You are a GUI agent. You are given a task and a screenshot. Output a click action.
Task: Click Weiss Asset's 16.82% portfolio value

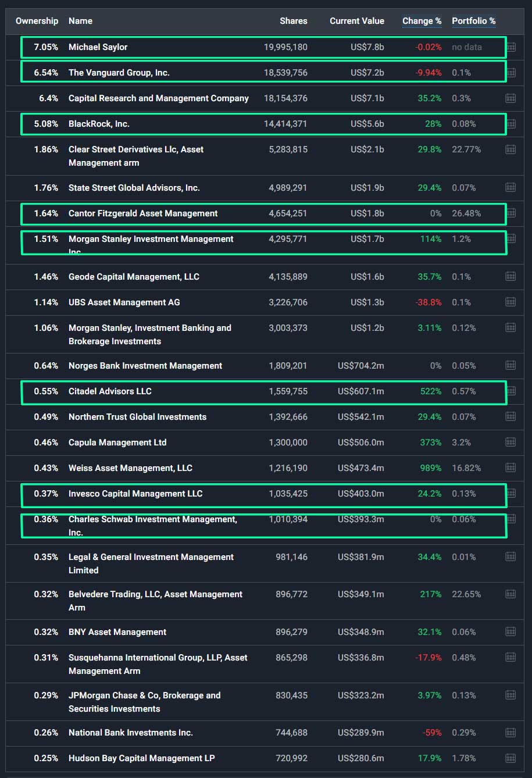(466, 468)
